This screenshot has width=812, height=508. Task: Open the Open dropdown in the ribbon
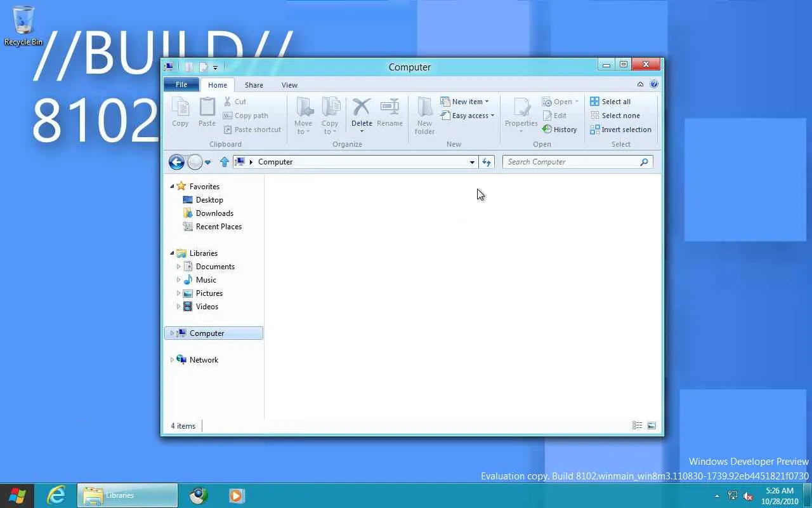pyautogui.click(x=577, y=102)
